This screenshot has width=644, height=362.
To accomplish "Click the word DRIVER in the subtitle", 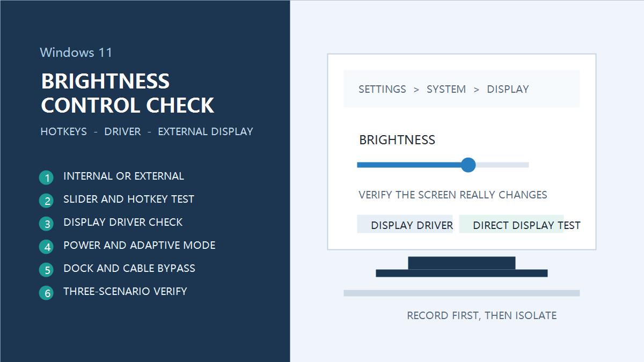I will point(122,131).
